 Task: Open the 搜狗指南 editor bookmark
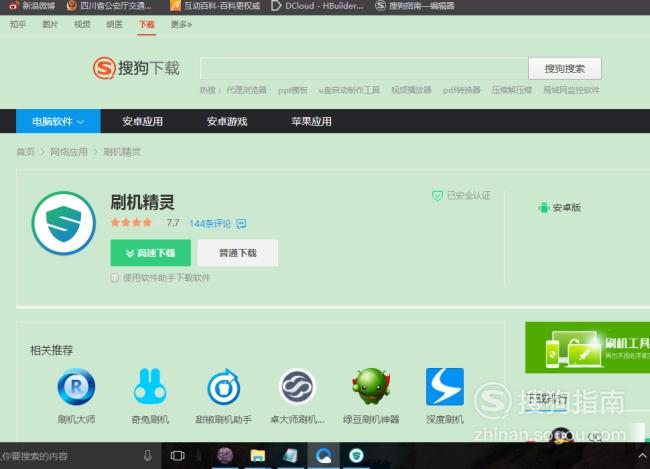point(415,6)
